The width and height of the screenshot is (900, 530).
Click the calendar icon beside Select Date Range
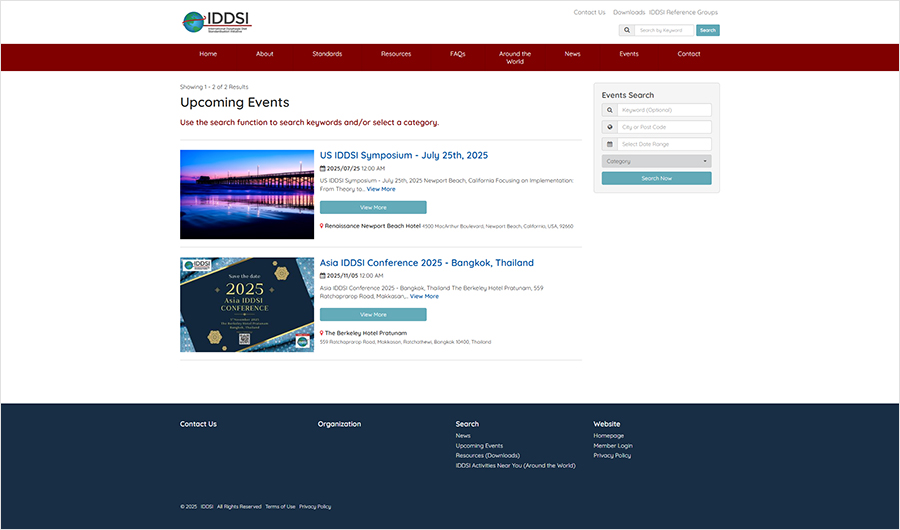click(610, 145)
